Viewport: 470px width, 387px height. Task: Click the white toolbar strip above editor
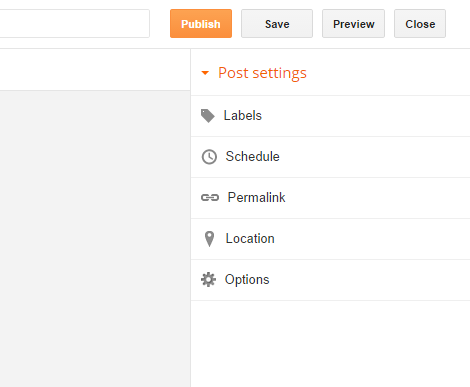95,69
